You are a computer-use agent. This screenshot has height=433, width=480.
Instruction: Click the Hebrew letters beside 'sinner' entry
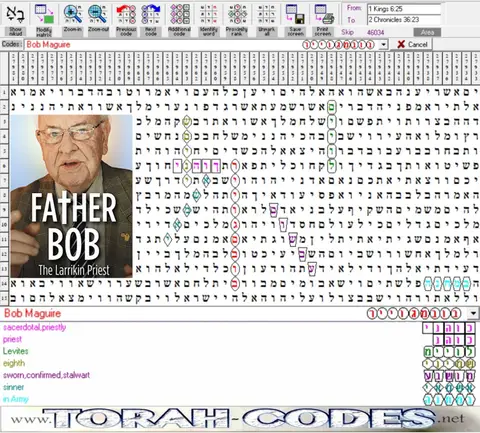(x=449, y=388)
